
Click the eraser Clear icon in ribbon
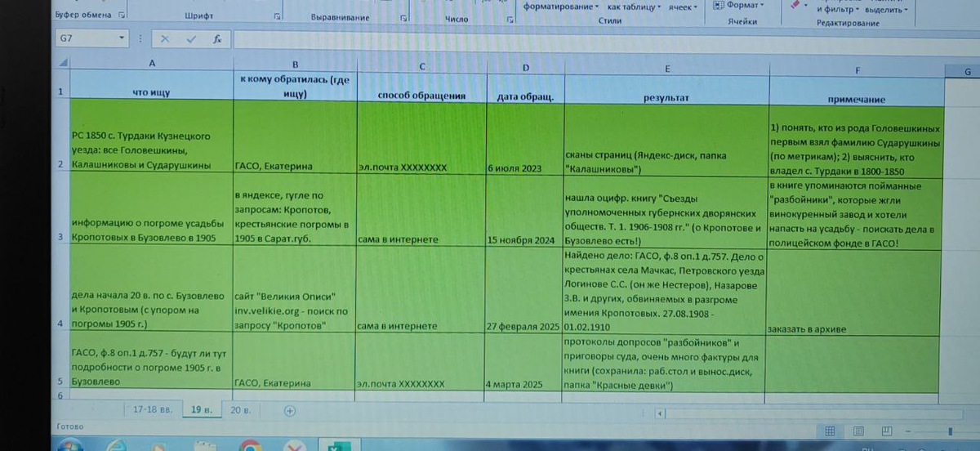[x=796, y=4]
